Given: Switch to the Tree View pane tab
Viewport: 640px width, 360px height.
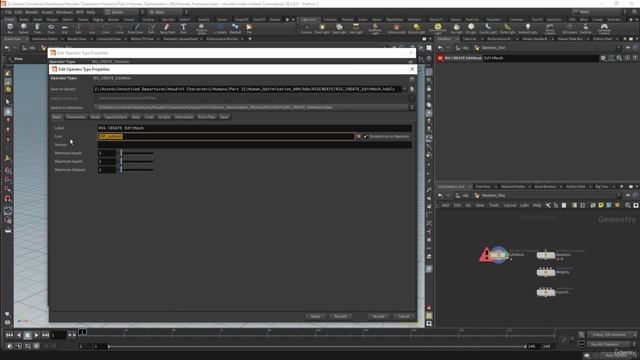Looking at the screenshot, I should (483, 187).
